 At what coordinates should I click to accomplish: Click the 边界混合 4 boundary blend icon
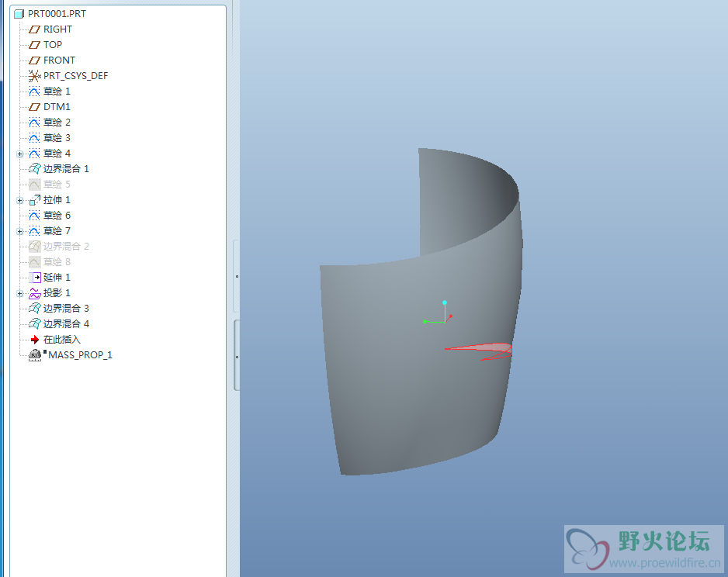[x=34, y=323]
